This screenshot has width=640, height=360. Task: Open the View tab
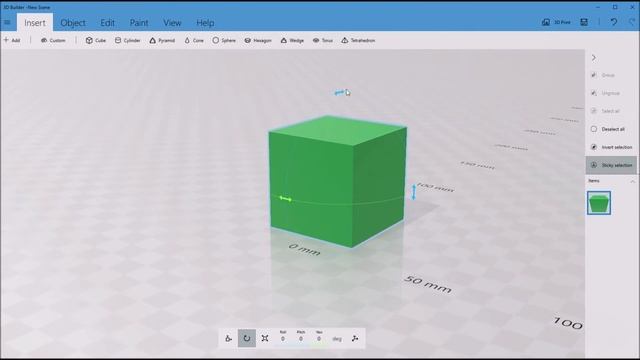click(172, 23)
